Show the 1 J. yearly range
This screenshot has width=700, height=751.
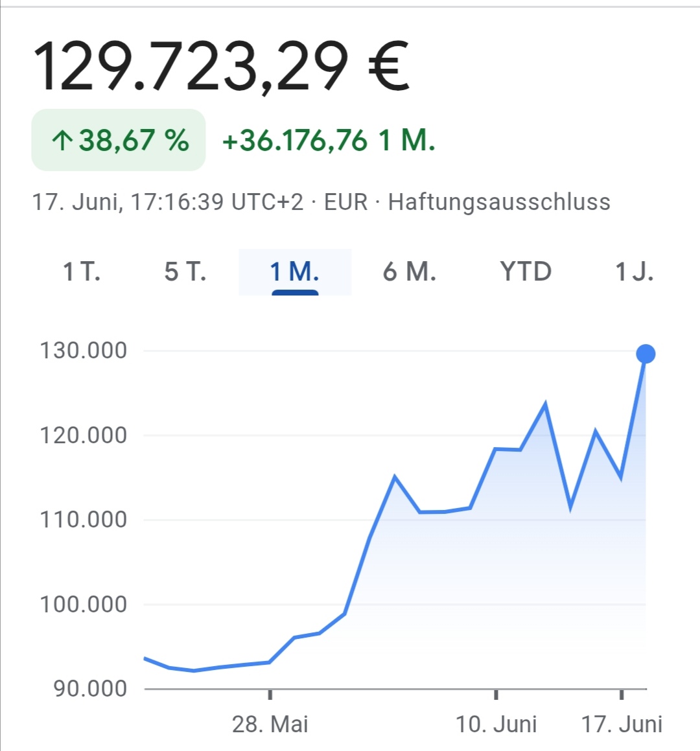point(634,272)
